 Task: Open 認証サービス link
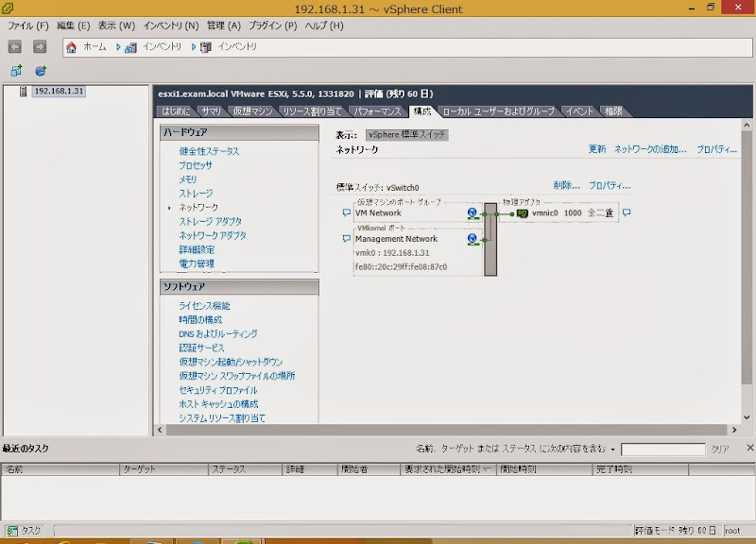pos(201,348)
